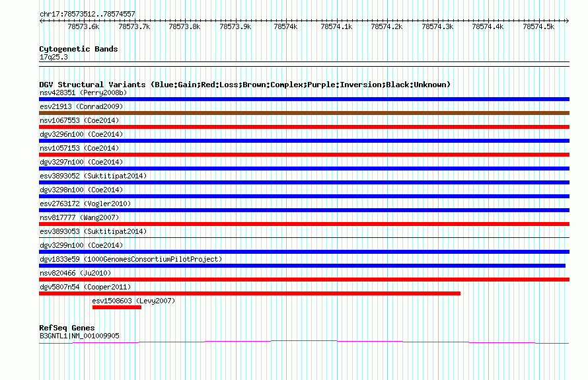Click dgv3298n100 (Coe2014) label

click(81, 190)
